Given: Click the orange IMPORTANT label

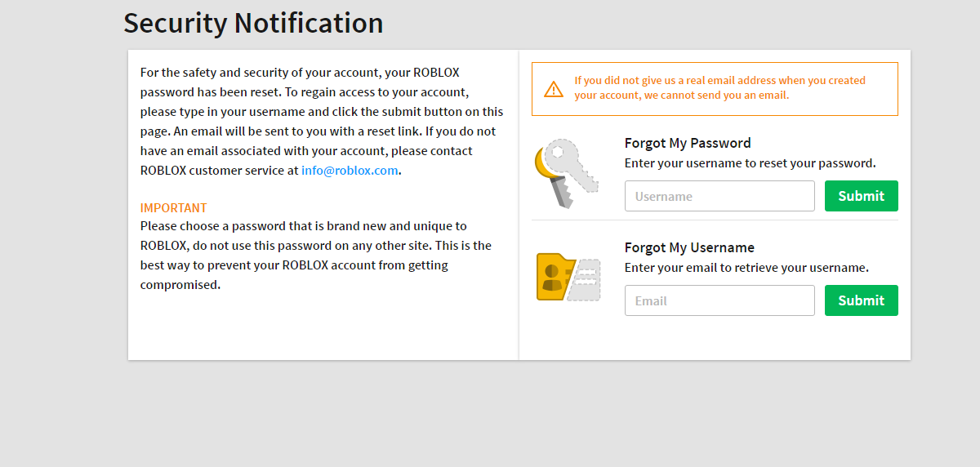Looking at the screenshot, I should click(173, 207).
